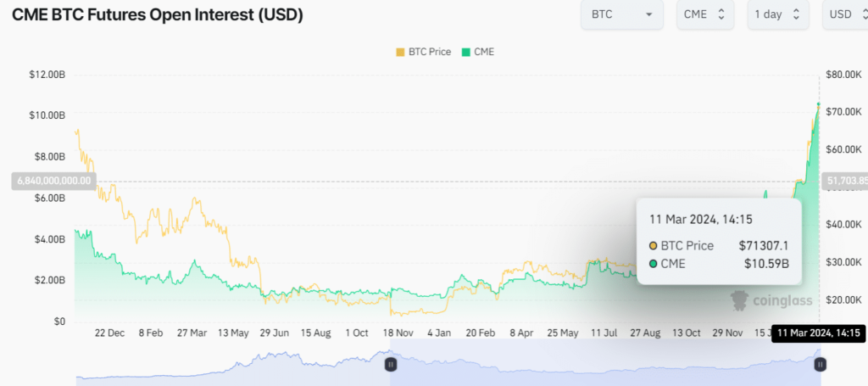The width and height of the screenshot is (868, 386).
Task: Click the orange BTC Price dot in tooltip
Action: point(654,246)
